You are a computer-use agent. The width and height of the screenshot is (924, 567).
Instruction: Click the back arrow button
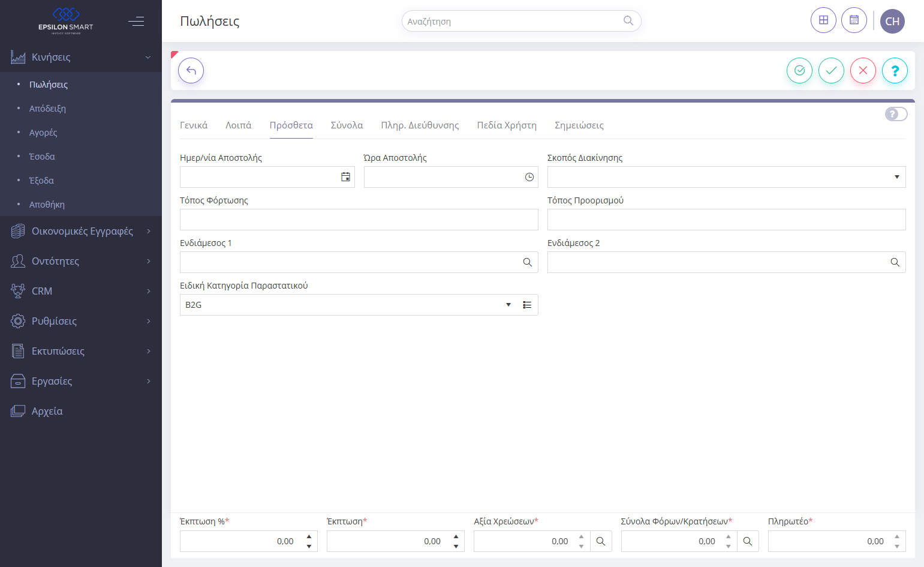tap(191, 71)
